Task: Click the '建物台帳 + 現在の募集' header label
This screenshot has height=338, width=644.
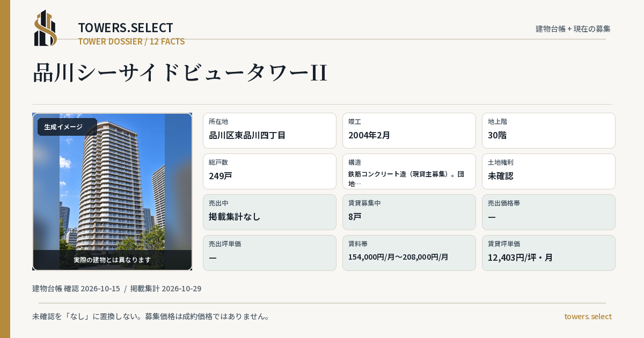Action: 573,28
